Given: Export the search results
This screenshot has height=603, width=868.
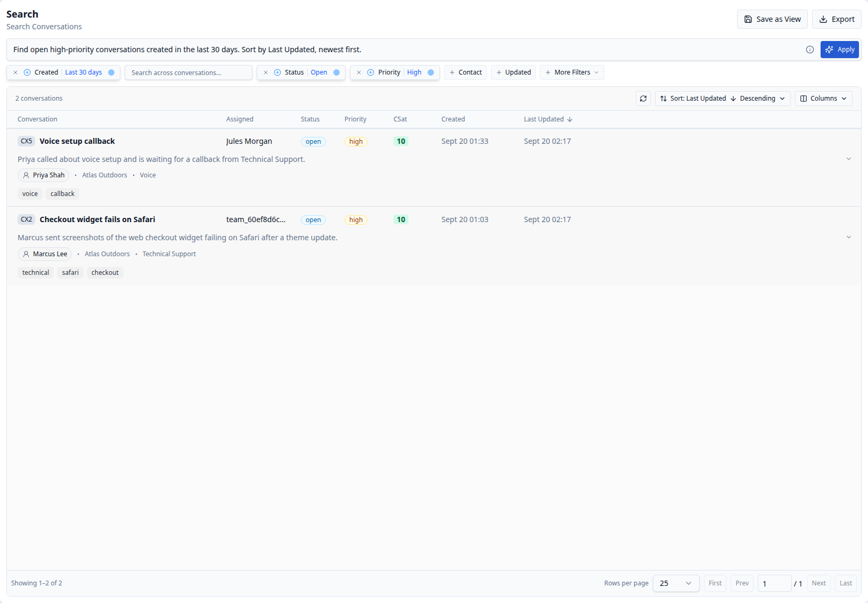Looking at the screenshot, I should (x=837, y=19).
